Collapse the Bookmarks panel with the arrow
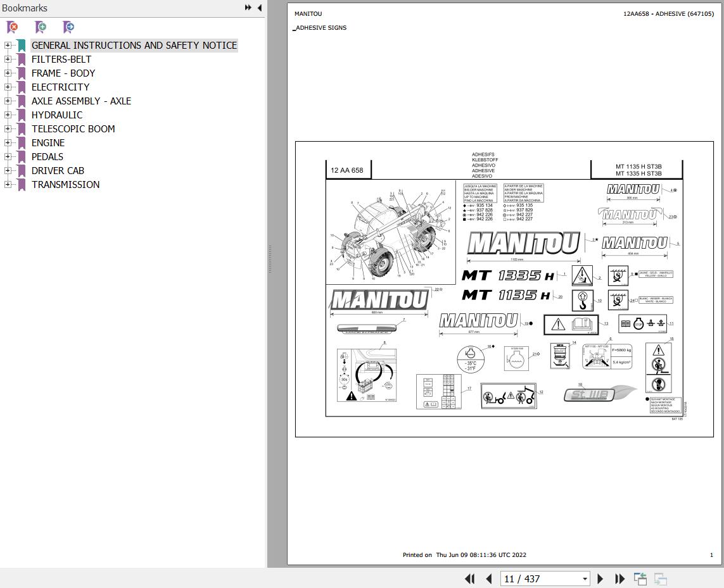Image resolution: width=724 pixels, height=588 pixels. point(260,8)
